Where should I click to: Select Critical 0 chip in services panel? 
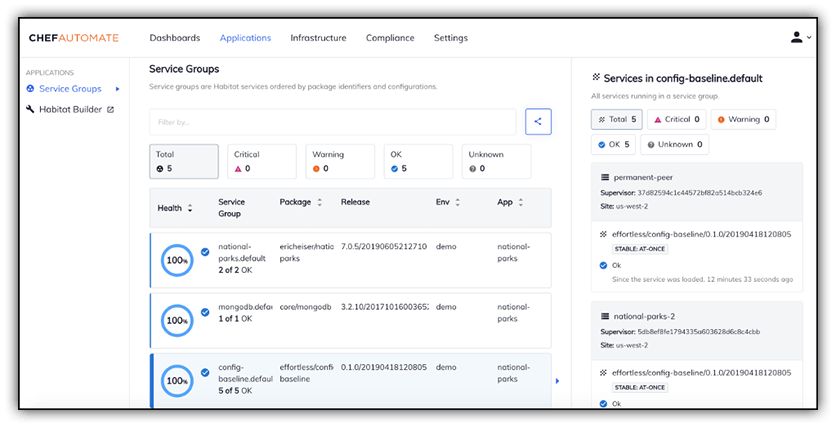pyautogui.click(x=677, y=119)
